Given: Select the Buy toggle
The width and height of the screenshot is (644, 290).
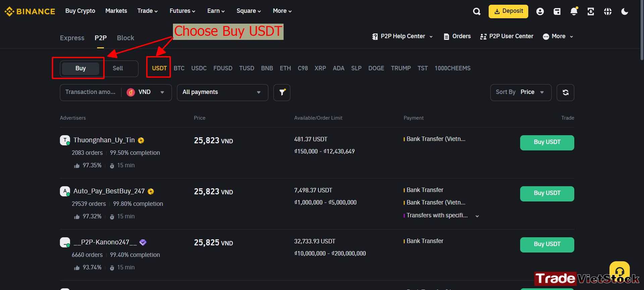Looking at the screenshot, I should click(x=80, y=68).
